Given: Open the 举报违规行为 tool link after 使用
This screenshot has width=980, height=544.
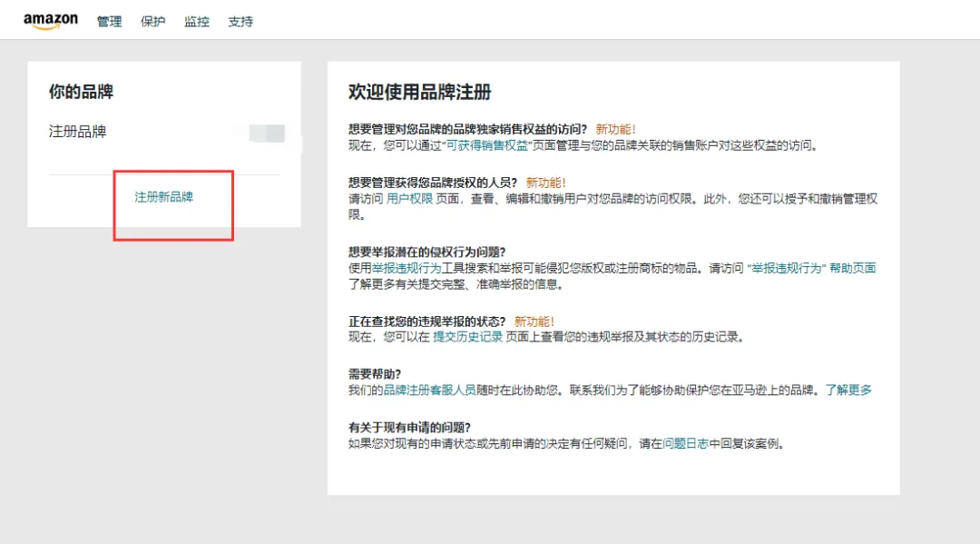Looking at the screenshot, I should [407, 268].
